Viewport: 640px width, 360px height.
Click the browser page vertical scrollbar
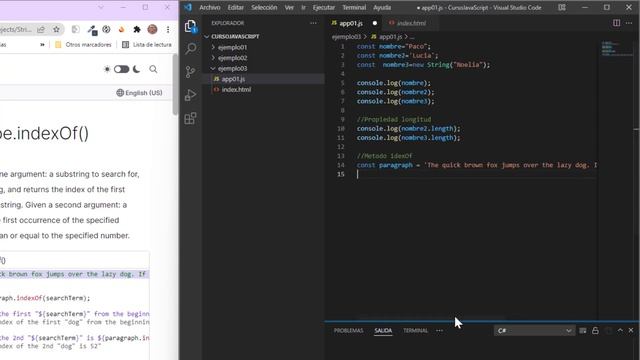coord(175,84)
